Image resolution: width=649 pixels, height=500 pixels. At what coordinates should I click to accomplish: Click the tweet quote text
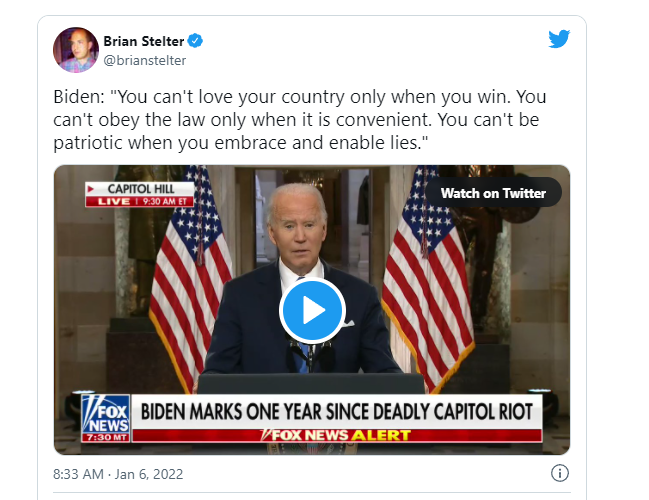[x=300, y=120]
